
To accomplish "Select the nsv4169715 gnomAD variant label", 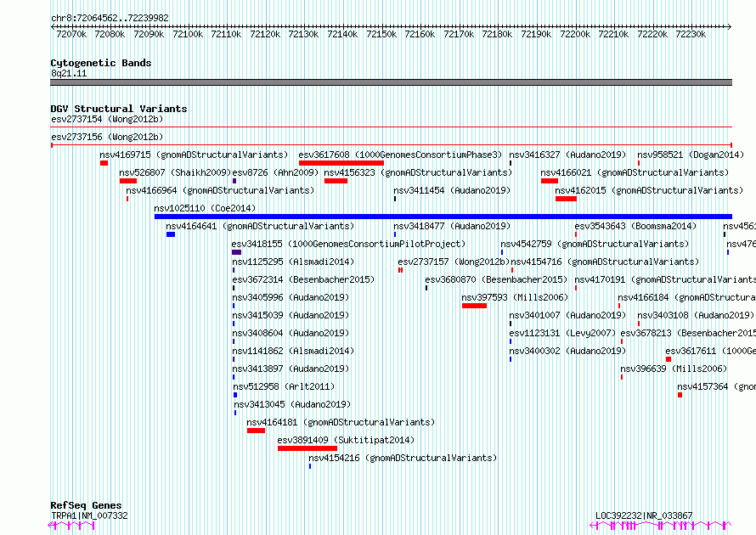I will point(194,155).
